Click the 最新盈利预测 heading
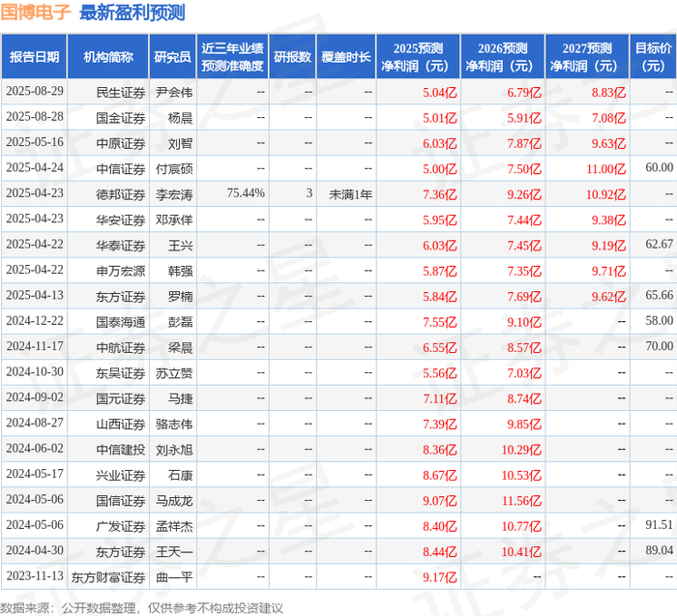 pos(132,12)
